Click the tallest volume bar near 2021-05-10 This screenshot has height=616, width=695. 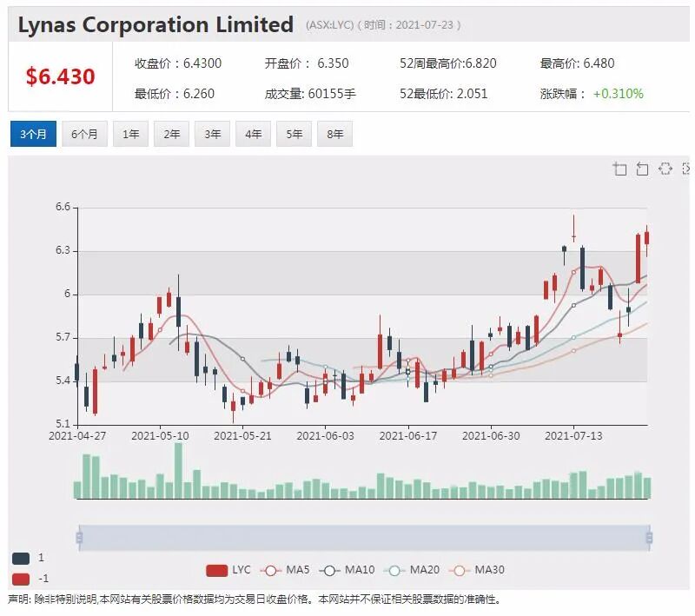178,471
